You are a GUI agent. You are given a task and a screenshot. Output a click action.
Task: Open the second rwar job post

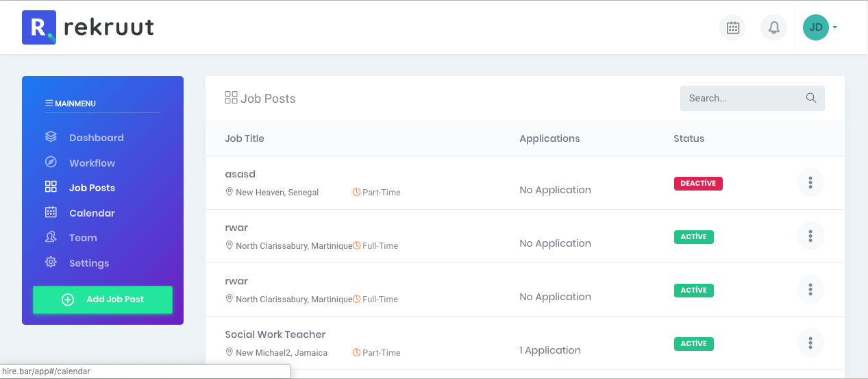tap(236, 281)
